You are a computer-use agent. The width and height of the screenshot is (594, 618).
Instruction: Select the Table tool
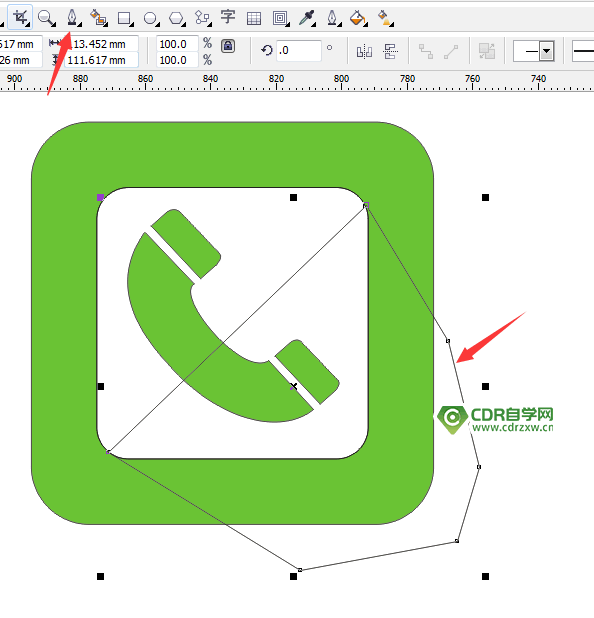[254, 18]
